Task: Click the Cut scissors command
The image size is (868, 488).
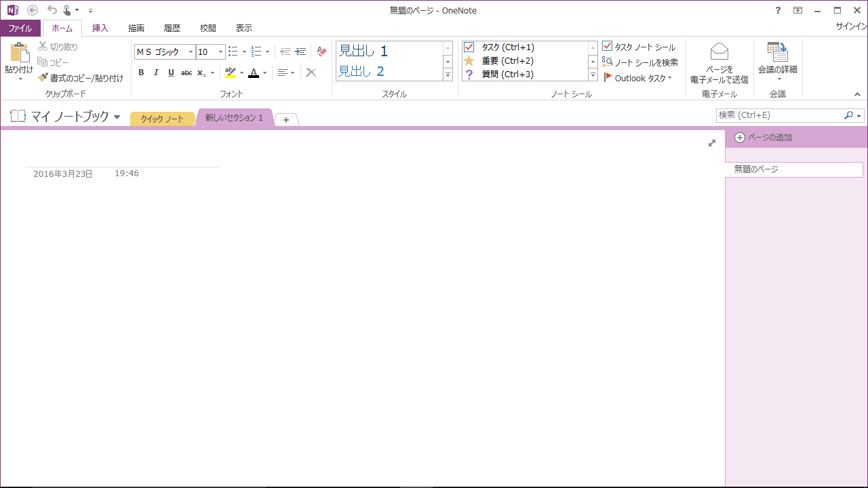Action: point(58,47)
